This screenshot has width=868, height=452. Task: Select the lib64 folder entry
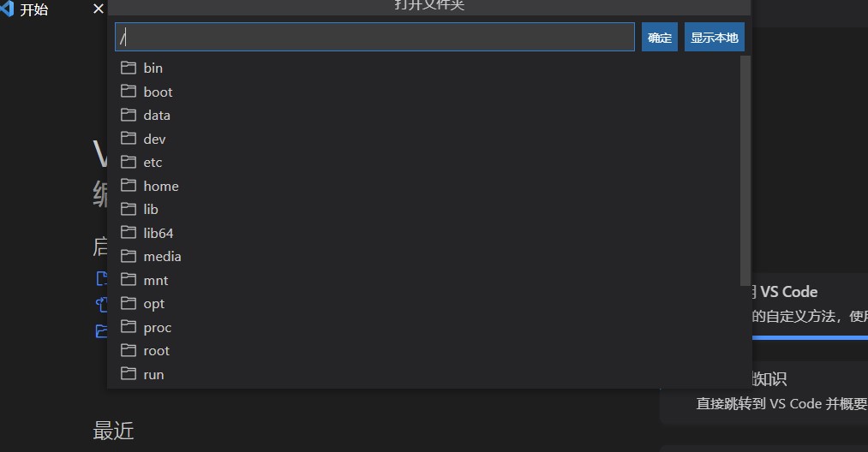pos(428,233)
